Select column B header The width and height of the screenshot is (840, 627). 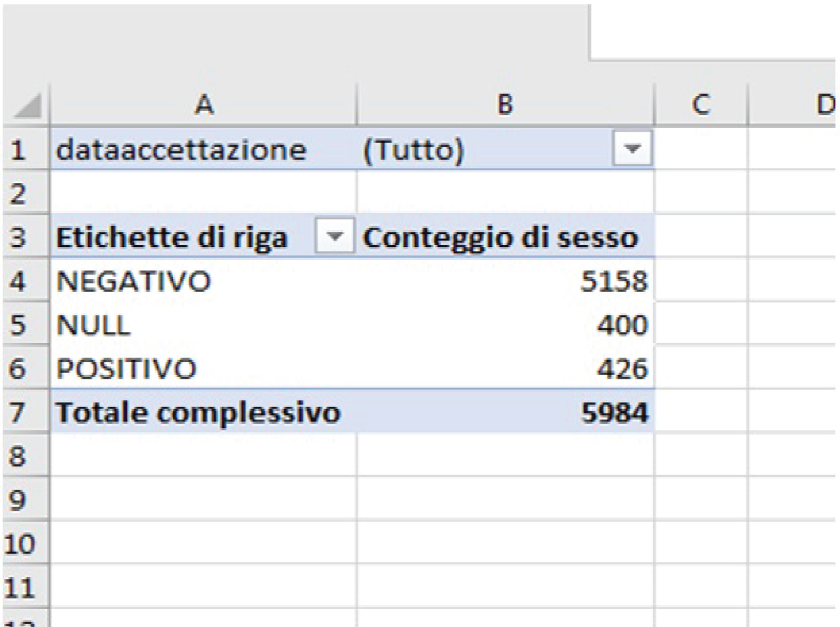pyautogui.click(x=505, y=105)
